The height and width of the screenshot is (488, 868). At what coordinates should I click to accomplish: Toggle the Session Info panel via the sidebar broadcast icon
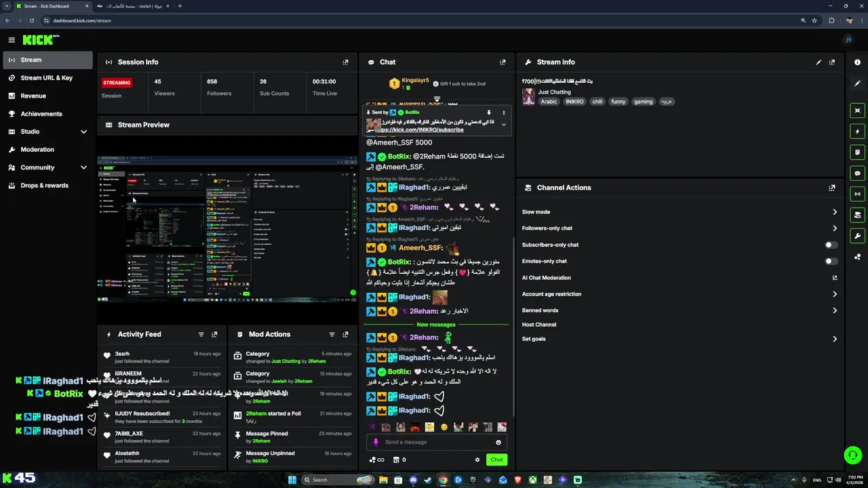[x=857, y=194]
